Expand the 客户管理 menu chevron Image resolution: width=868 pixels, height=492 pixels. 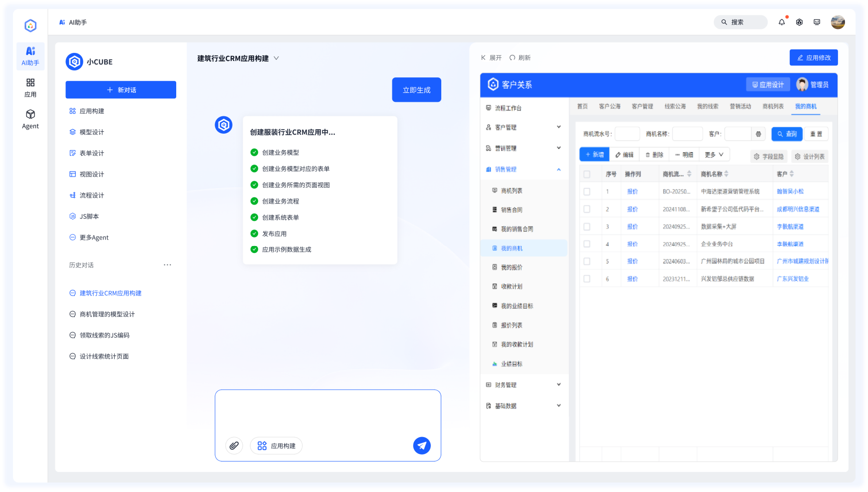coord(559,127)
